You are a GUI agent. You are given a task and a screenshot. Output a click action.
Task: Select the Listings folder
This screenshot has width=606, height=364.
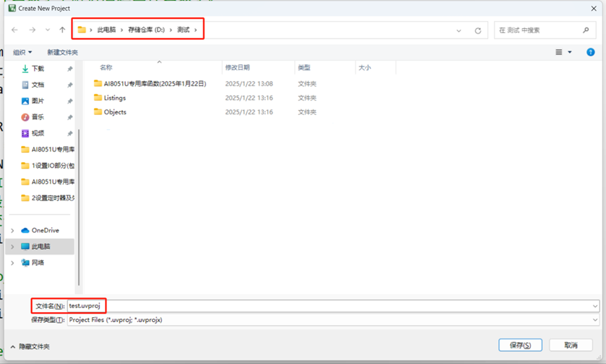coord(115,98)
